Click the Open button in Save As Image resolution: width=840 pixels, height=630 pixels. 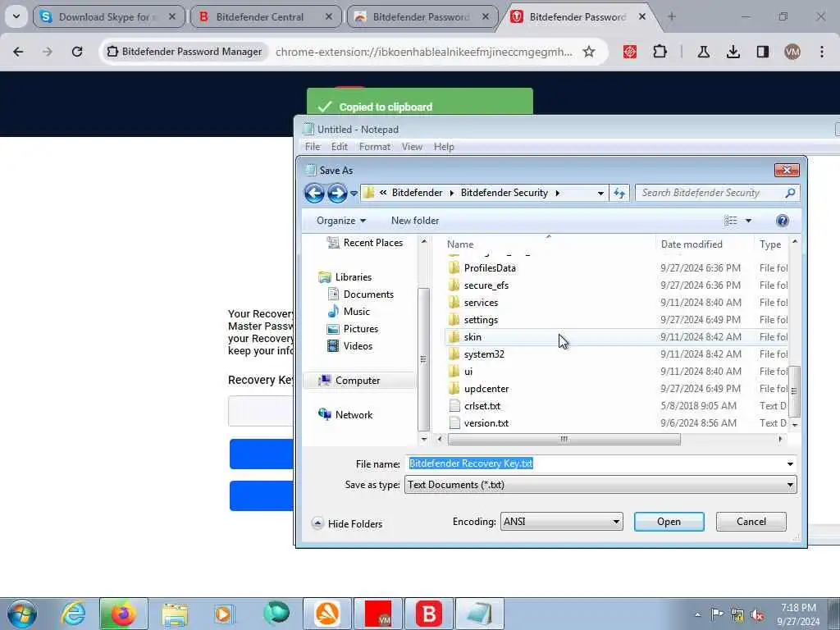click(669, 521)
